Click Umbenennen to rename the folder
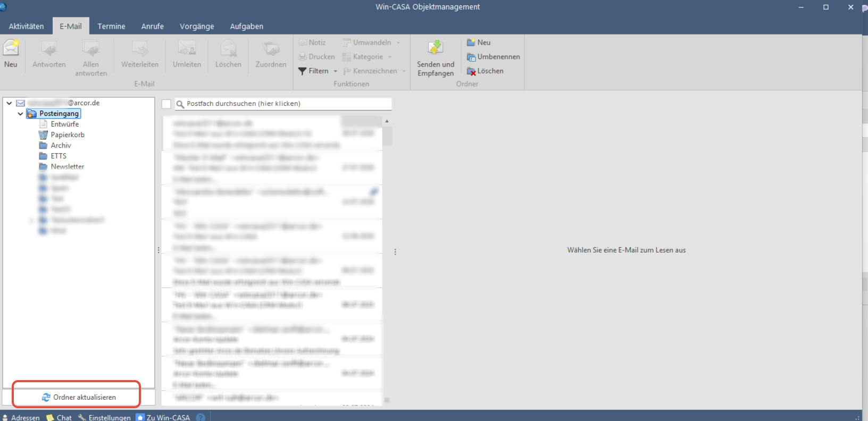The image size is (868, 421). 494,57
